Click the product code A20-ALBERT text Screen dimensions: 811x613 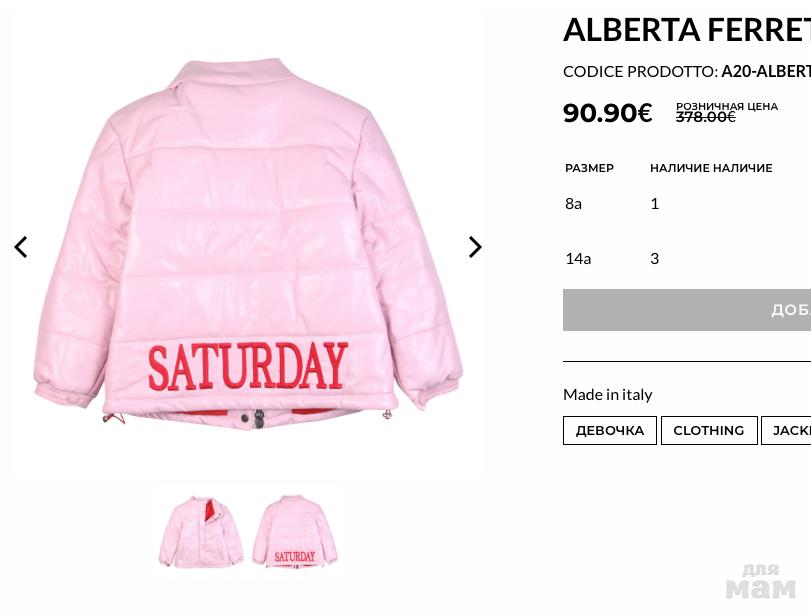pos(766,71)
